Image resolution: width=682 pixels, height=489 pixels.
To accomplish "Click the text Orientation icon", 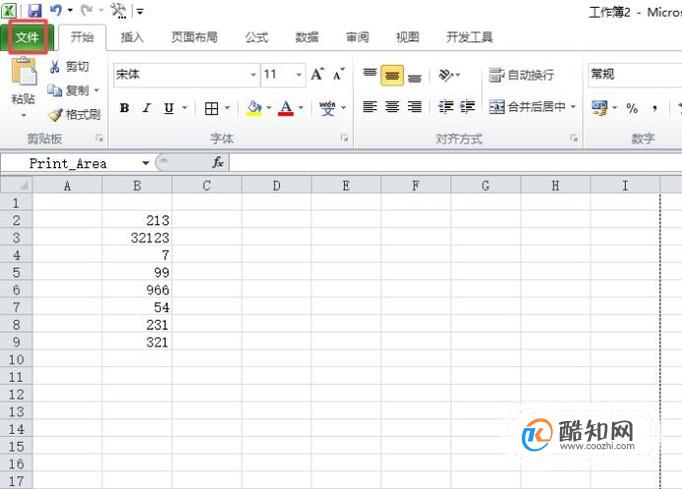I will coord(446,75).
